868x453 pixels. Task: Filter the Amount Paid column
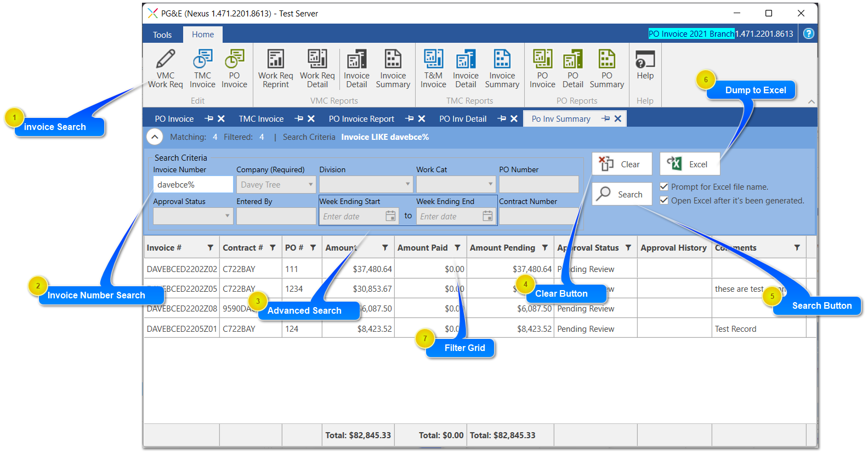click(457, 248)
